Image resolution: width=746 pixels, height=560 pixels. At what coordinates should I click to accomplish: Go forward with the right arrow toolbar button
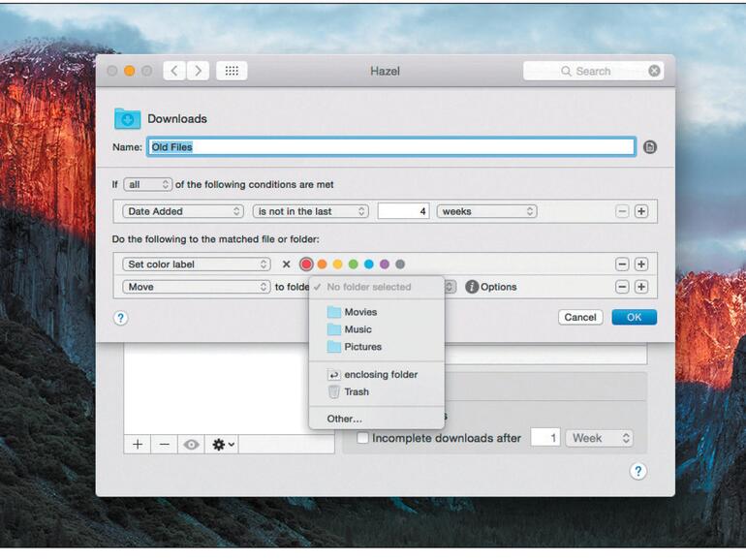pyautogui.click(x=198, y=71)
